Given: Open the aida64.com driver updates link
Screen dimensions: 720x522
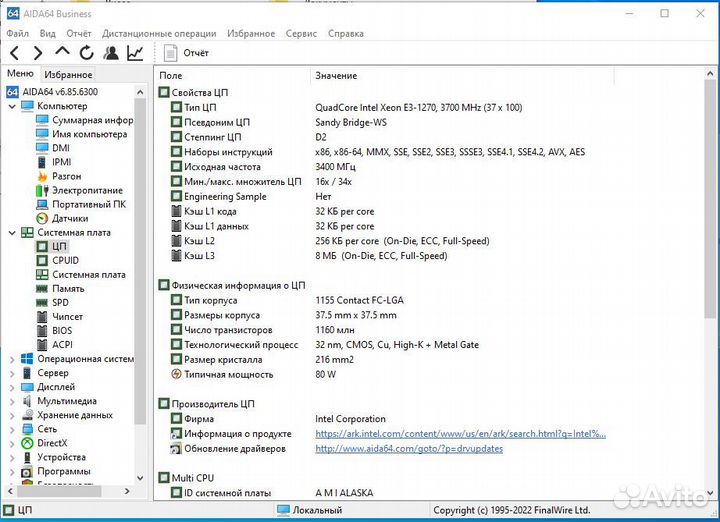Looking at the screenshot, I should [409, 449].
